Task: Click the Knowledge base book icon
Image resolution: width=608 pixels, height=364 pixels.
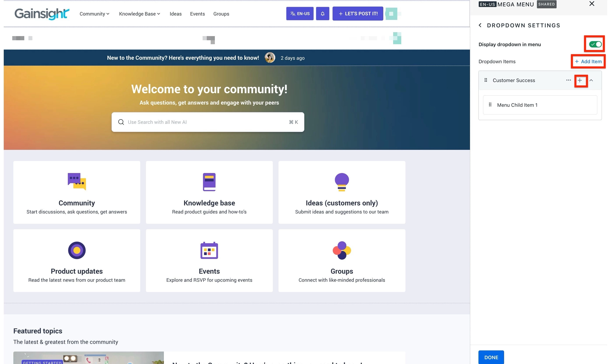Action: click(x=209, y=182)
